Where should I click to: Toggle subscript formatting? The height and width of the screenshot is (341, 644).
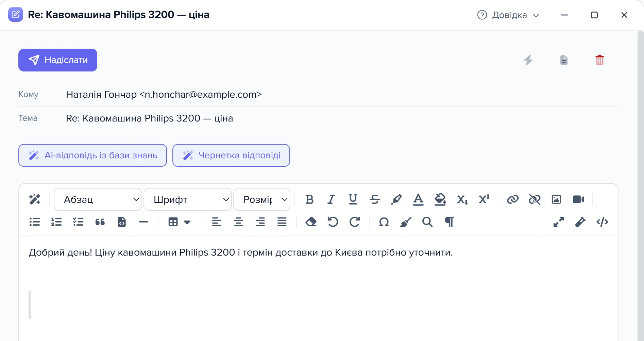(x=462, y=199)
